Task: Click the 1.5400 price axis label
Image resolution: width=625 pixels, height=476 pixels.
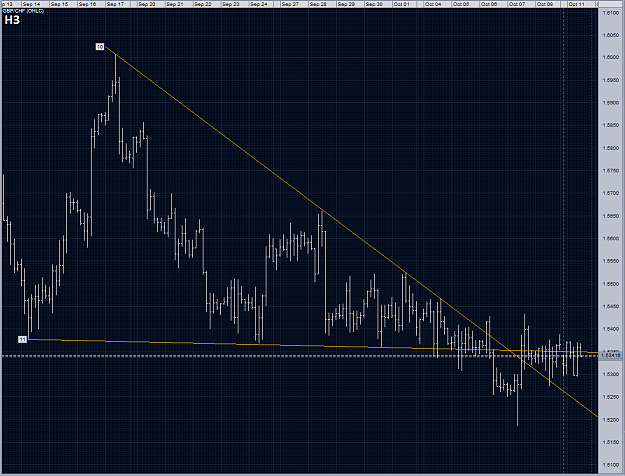Action: (x=610, y=329)
